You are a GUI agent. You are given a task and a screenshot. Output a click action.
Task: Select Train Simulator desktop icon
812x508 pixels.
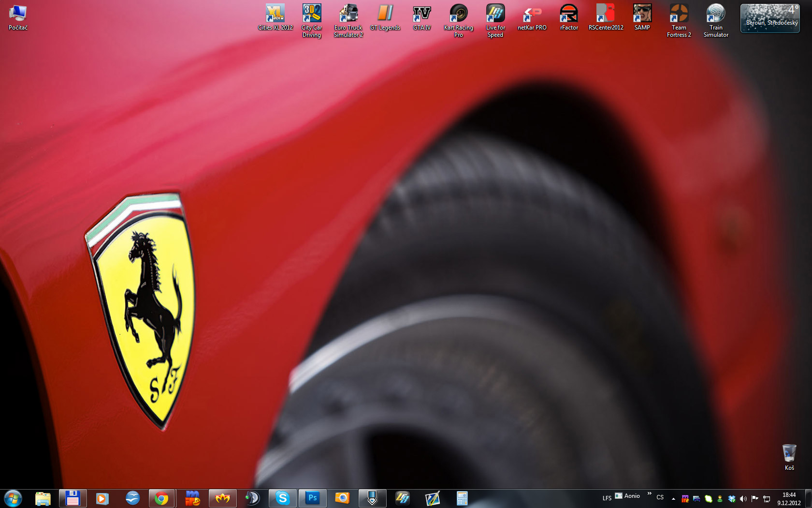(x=716, y=21)
